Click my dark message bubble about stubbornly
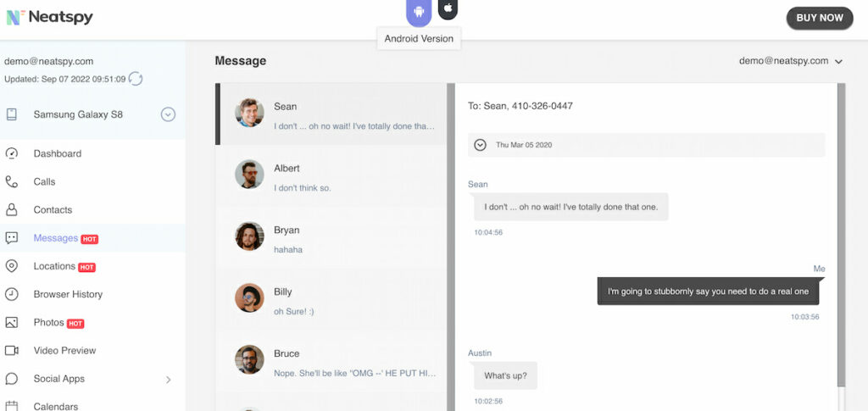 click(708, 291)
